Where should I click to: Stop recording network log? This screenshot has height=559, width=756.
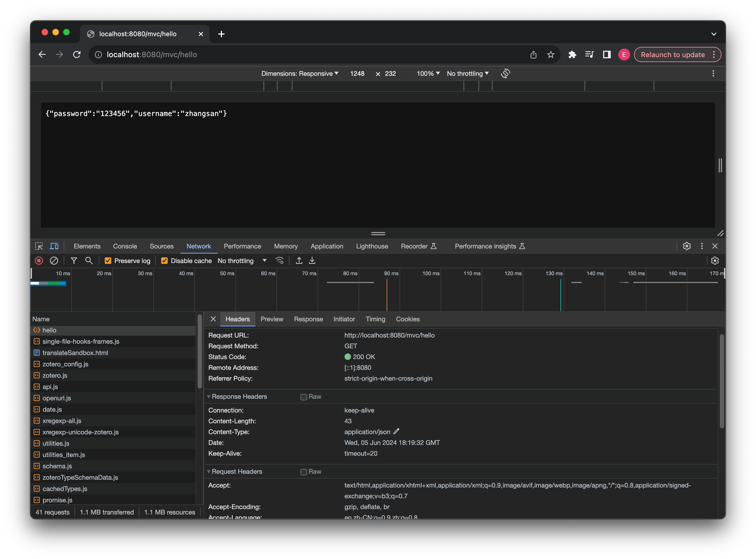tap(39, 261)
